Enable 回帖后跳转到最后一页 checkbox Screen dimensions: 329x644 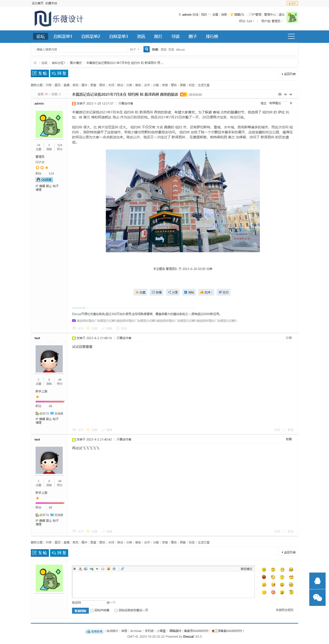point(116,610)
